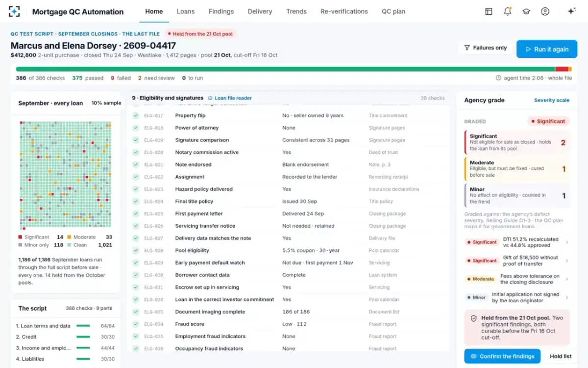The width and height of the screenshot is (588, 368).
Task: Click the pass check icon for ELG-022
Action: point(136,177)
